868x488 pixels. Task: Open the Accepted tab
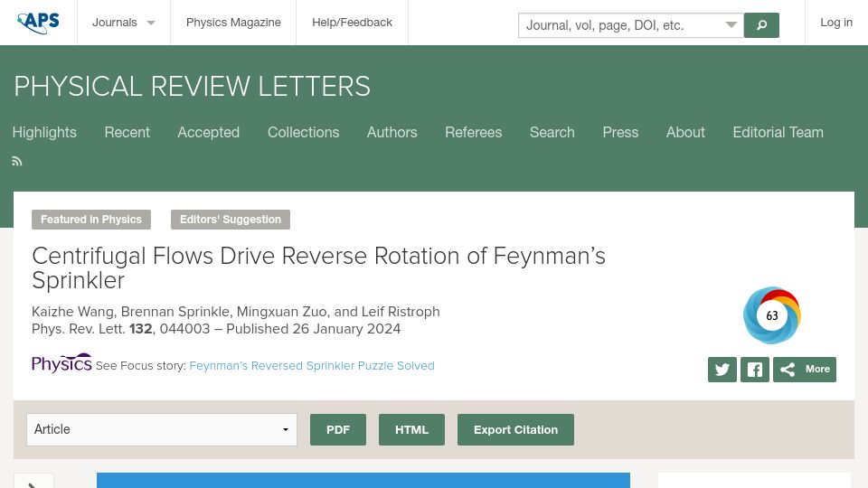pos(208,132)
